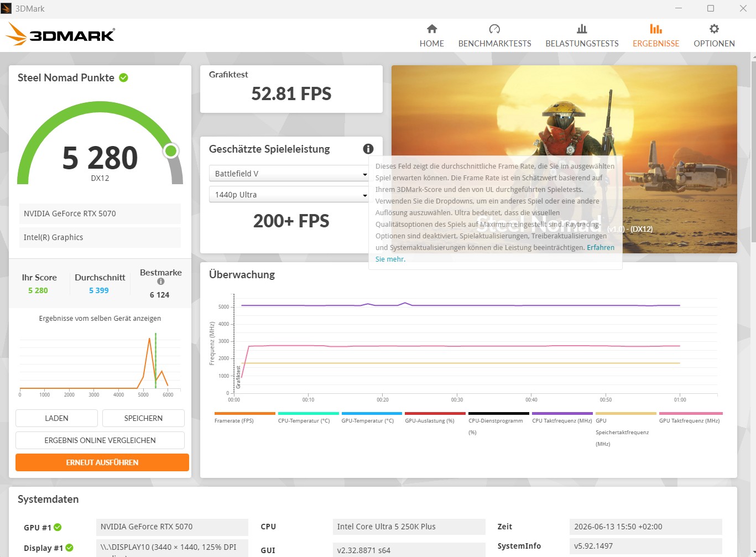Click the SPEICHERN button
Screen dimensions: 756x557
(x=143, y=418)
